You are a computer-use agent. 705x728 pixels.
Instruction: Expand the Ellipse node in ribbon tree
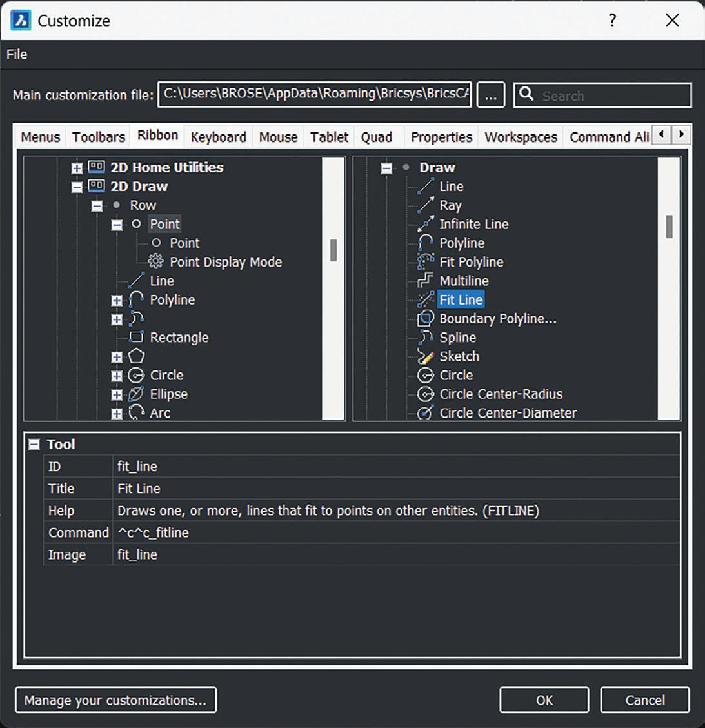(117, 395)
